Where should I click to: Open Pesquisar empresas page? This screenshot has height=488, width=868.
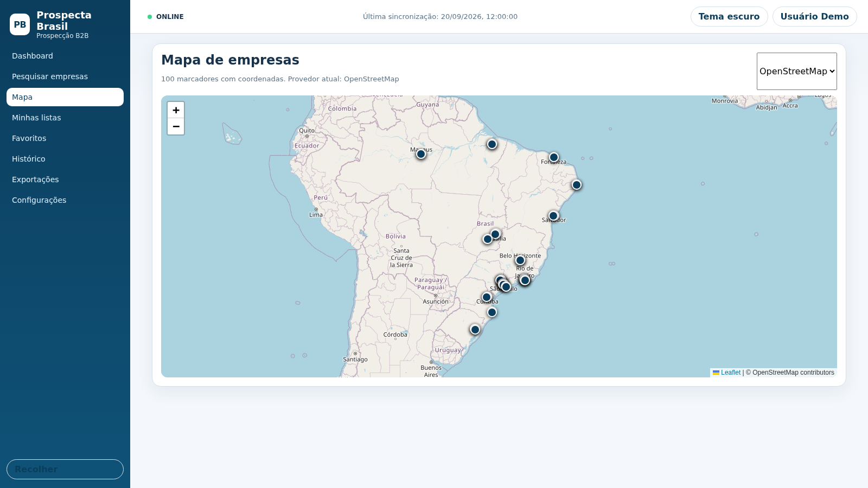point(65,76)
